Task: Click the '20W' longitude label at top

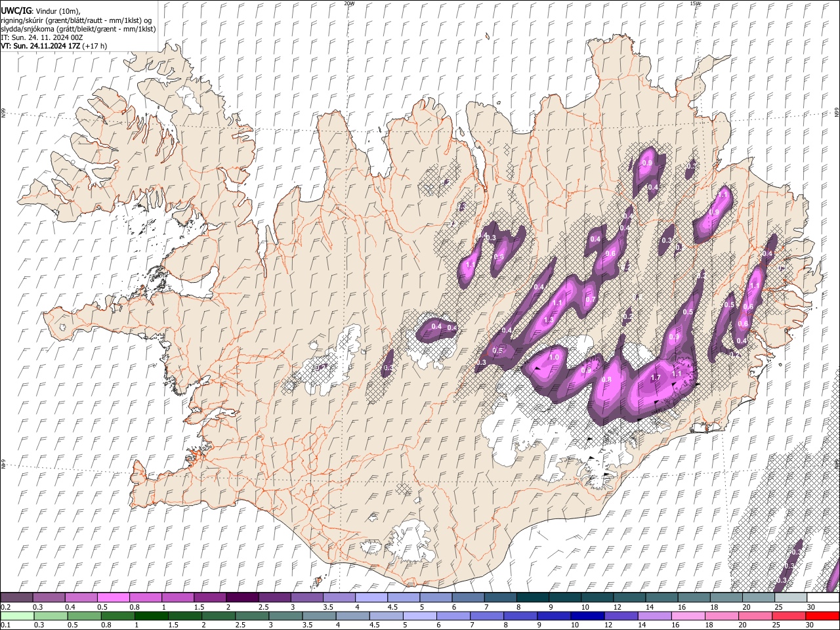Action: 349,3
